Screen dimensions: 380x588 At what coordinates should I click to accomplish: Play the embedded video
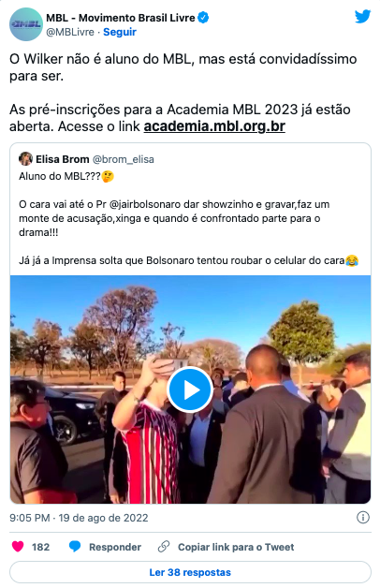[190, 390]
